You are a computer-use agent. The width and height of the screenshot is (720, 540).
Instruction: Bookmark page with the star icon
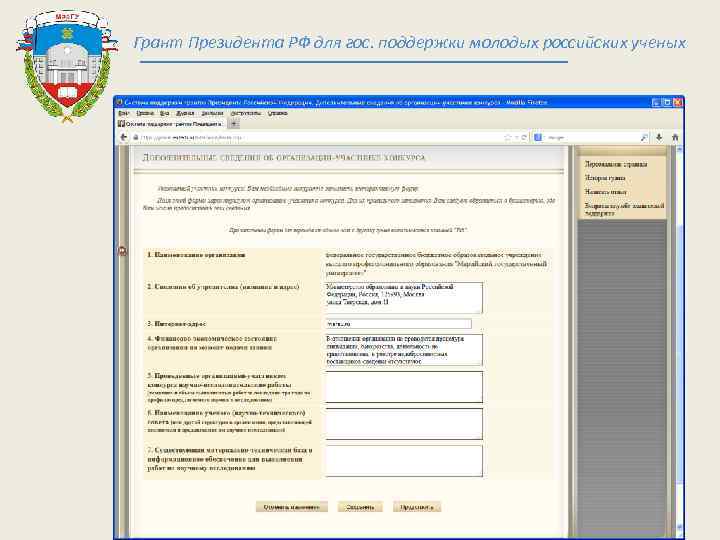507,137
